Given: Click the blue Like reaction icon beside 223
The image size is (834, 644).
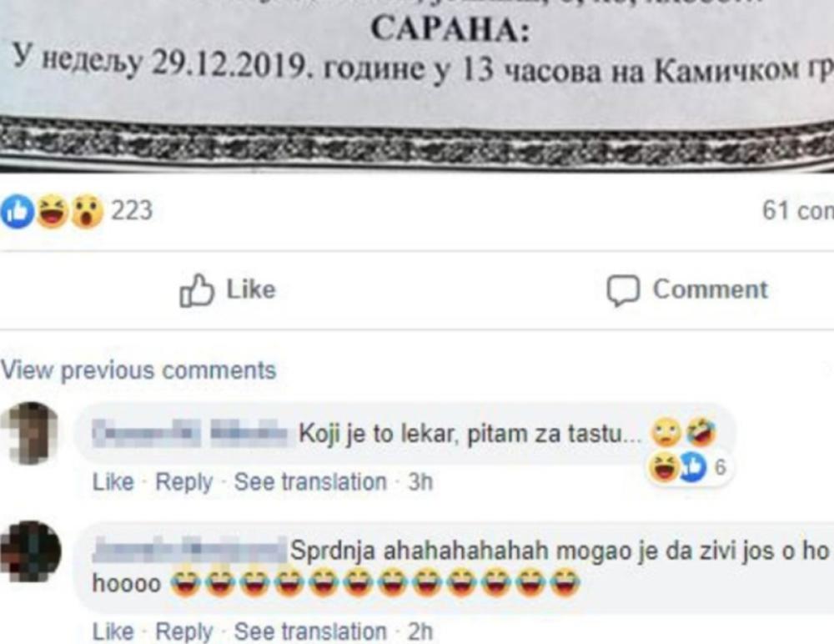Looking at the screenshot, I should click(x=17, y=212).
